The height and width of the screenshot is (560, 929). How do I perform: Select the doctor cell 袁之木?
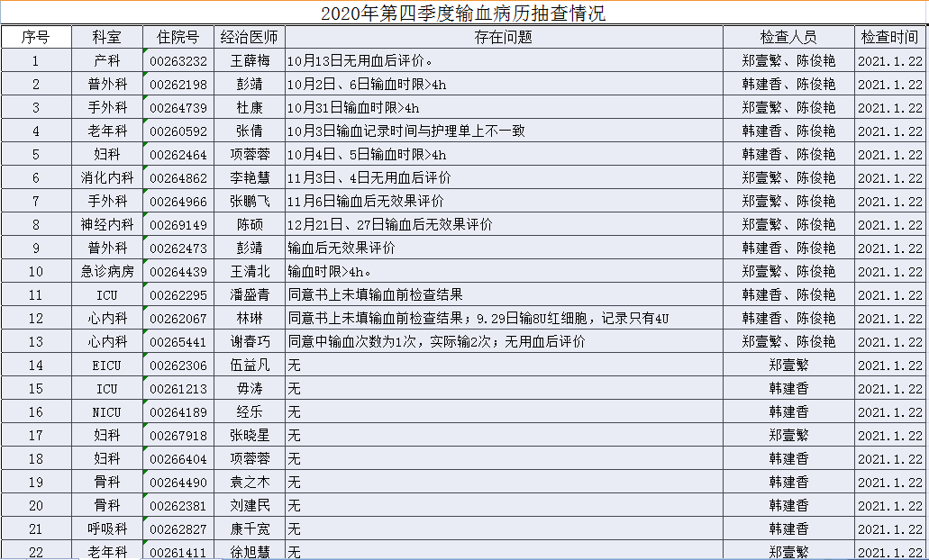point(250,483)
